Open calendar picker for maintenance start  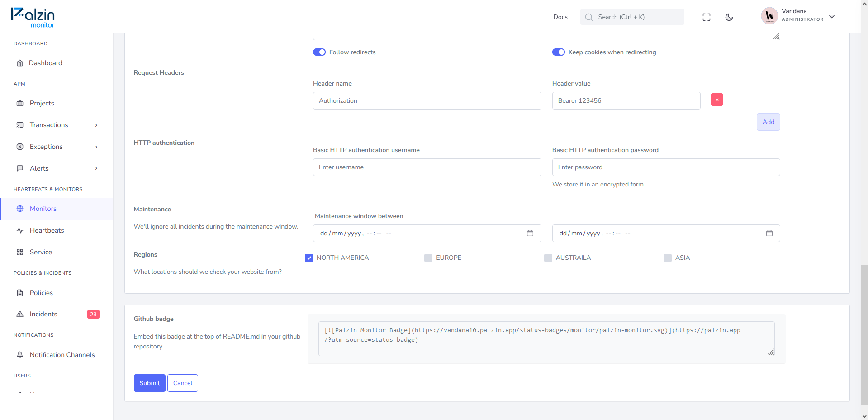coord(530,233)
